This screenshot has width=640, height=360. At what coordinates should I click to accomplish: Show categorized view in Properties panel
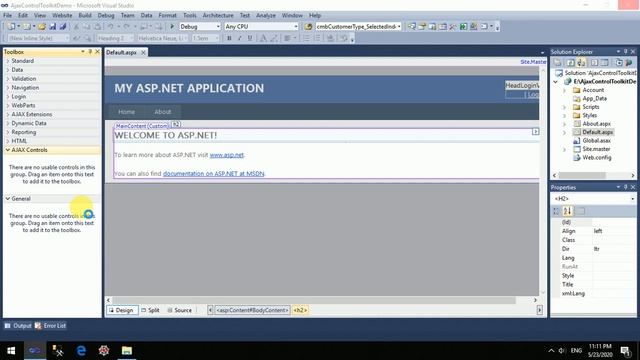tap(556, 211)
